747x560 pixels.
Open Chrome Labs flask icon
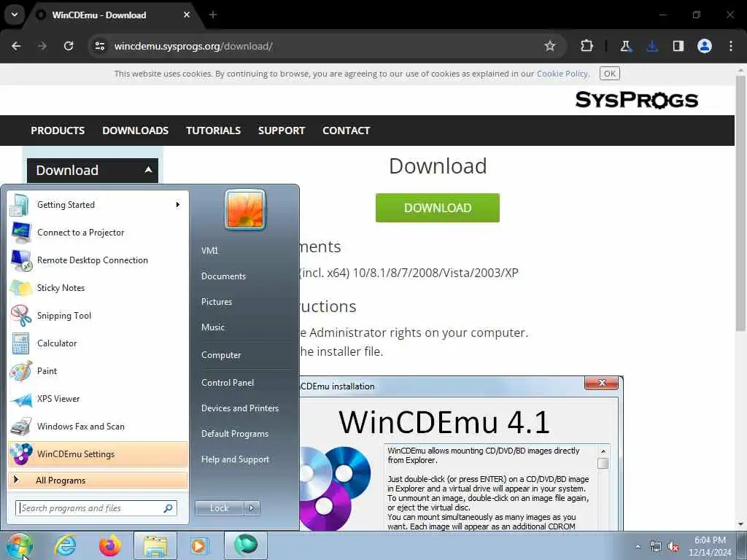pos(625,46)
